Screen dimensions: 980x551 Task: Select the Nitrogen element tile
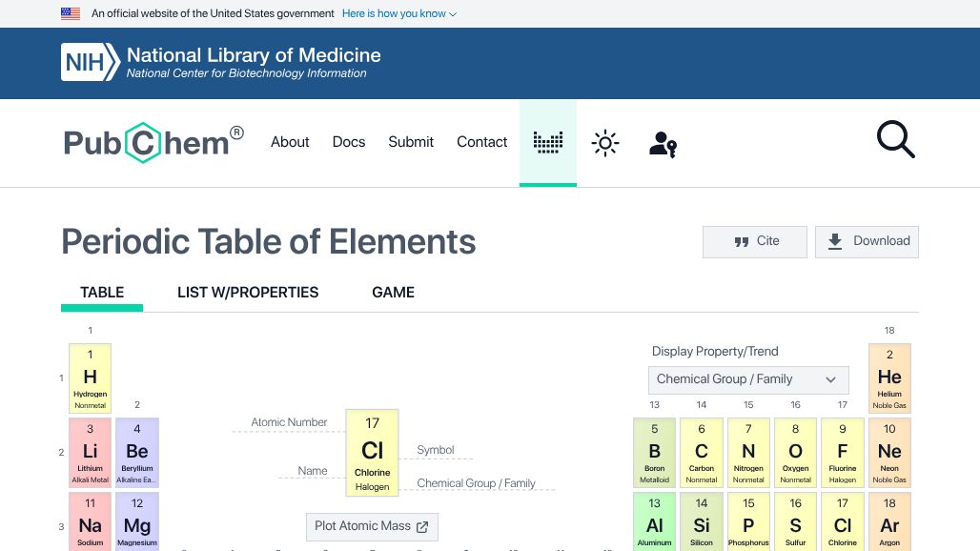point(748,452)
